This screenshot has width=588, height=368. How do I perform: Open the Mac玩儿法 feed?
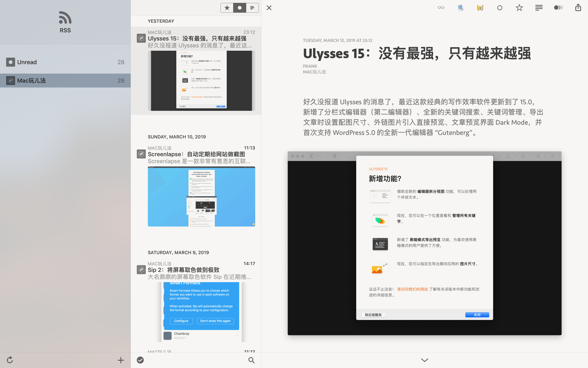(x=65, y=81)
